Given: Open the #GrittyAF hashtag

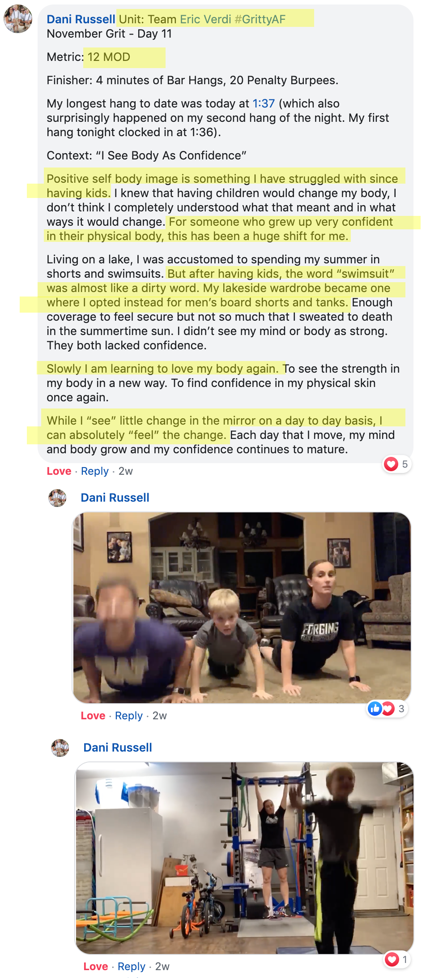Looking at the screenshot, I should [x=260, y=19].
